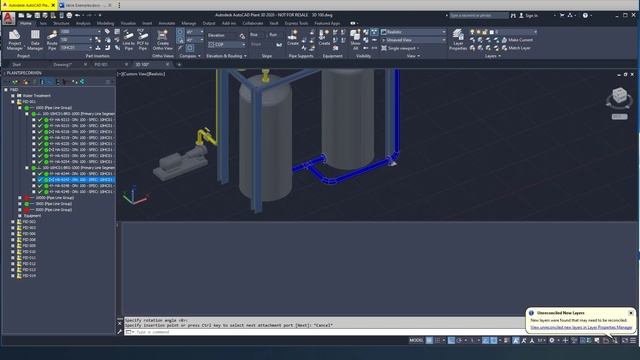Click the ViewCube in the viewport
The image size is (640, 360).
[x=619, y=97]
